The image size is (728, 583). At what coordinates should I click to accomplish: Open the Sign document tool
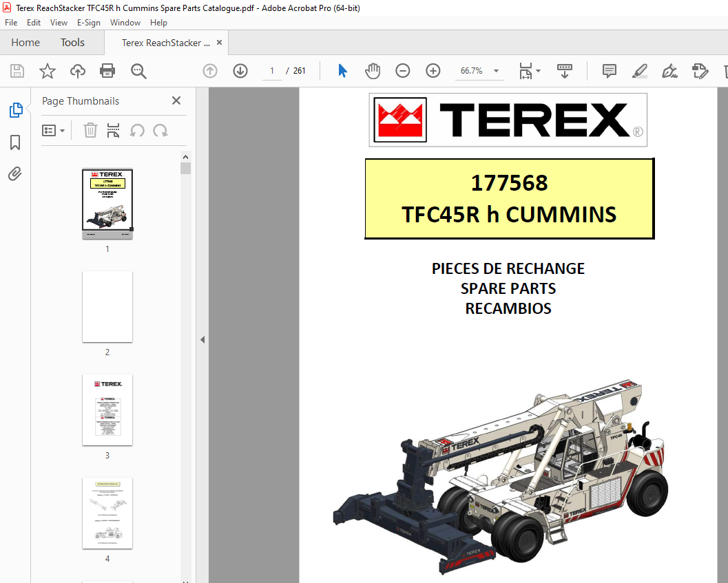point(669,71)
